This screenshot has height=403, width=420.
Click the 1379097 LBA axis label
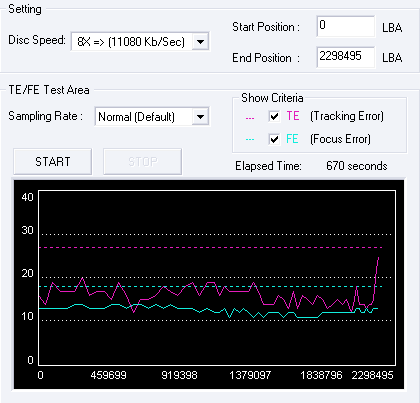(x=250, y=375)
